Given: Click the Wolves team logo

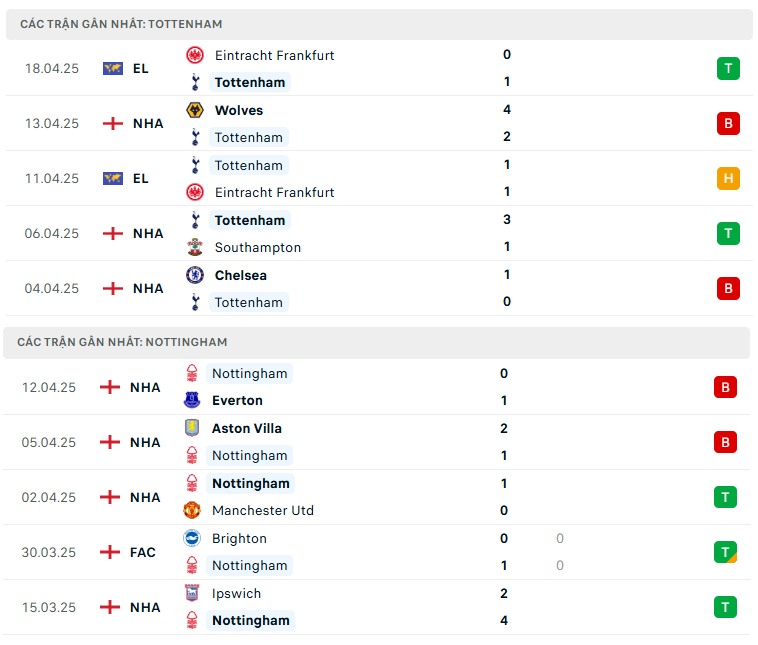Looking at the screenshot, I should pos(195,110).
